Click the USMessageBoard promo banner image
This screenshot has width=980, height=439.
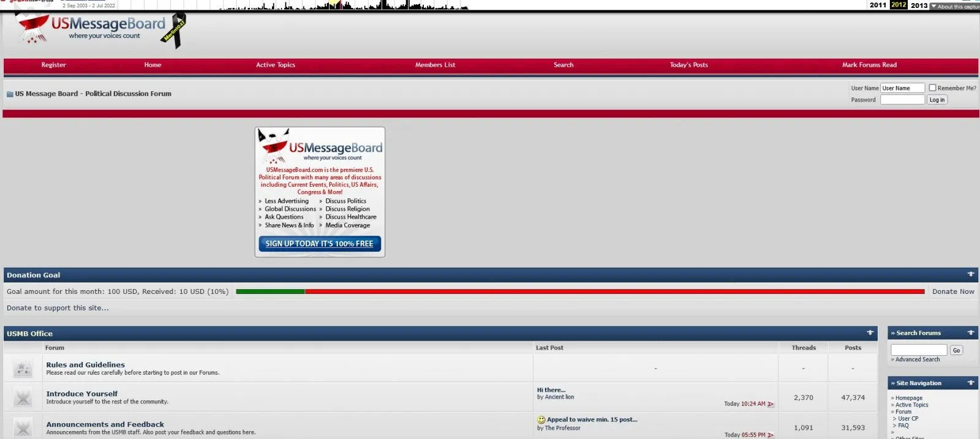320,192
